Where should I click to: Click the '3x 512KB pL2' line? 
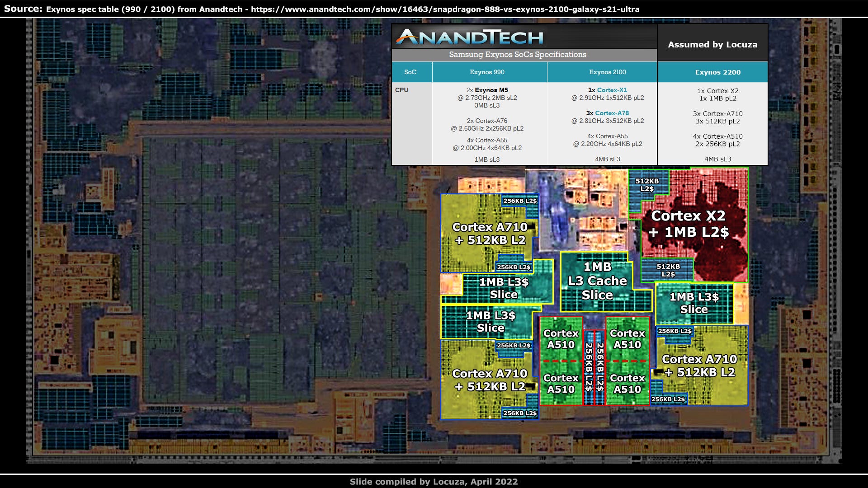tap(717, 121)
